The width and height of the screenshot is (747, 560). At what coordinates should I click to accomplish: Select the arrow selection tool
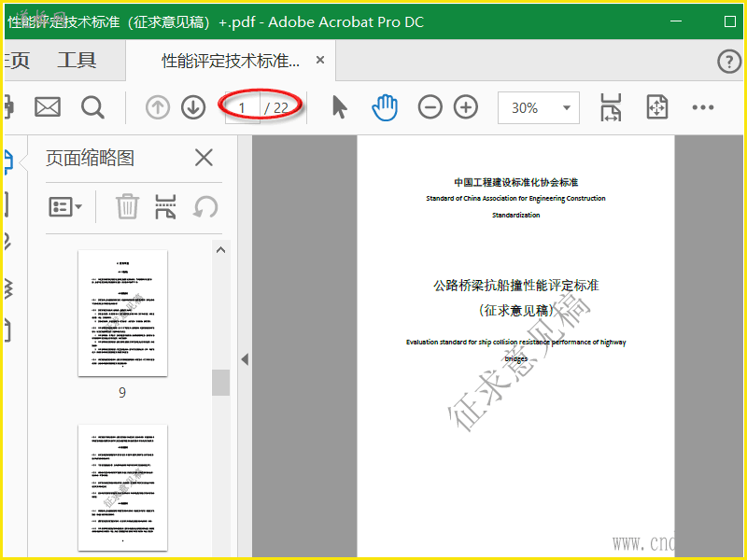coord(339,106)
